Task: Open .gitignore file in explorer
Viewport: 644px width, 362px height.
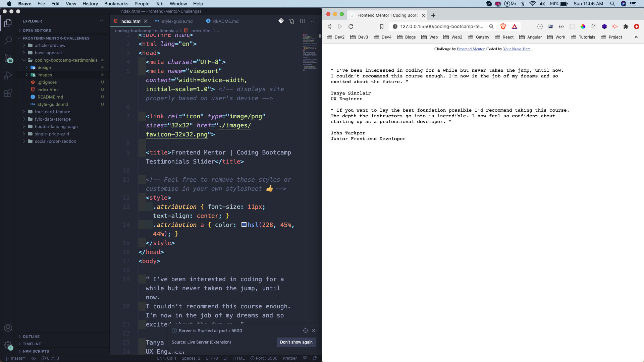Action: (x=47, y=82)
